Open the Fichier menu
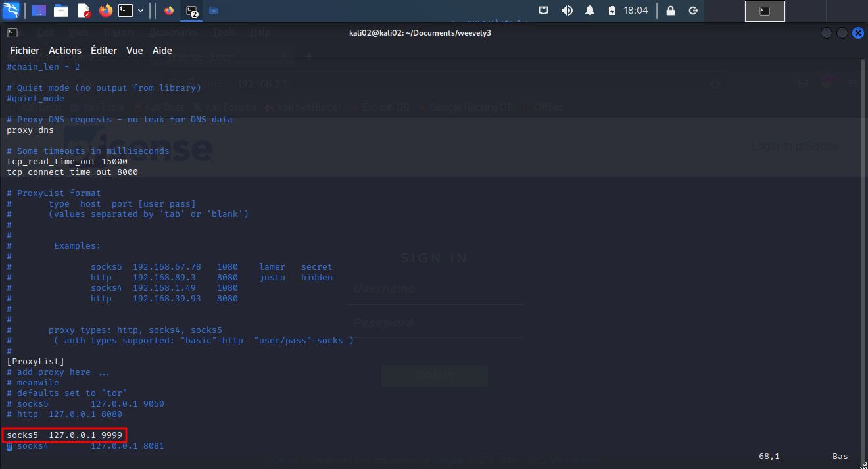This screenshot has width=868, height=469. [24, 51]
